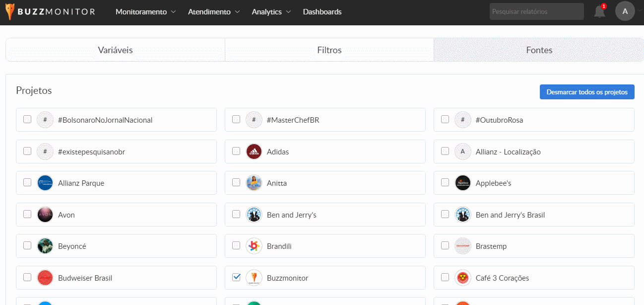This screenshot has height=305, width=644.
Task: Switch to the Filtros tab
Action: click(329, 50)
